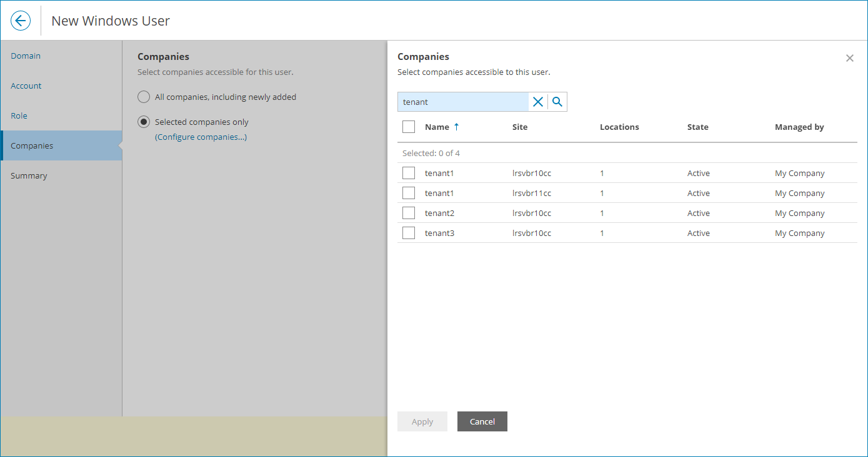
Task: Click the back arrow icon
Action: pyautogui.click(x=21, y=21)
